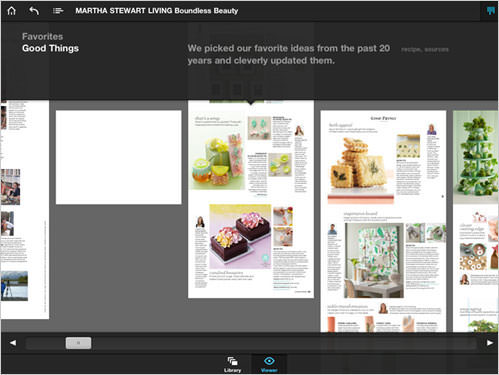Tap the back arrow icon
Image resolution: width=499 pixels, height=375 pixels.
pyautogui.click(x=34, y=11)
